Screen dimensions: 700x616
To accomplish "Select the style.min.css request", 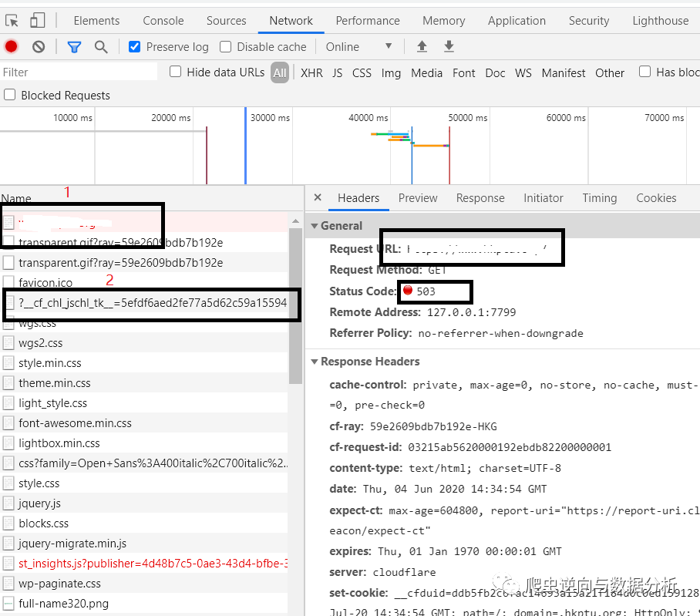I will 143,363.
